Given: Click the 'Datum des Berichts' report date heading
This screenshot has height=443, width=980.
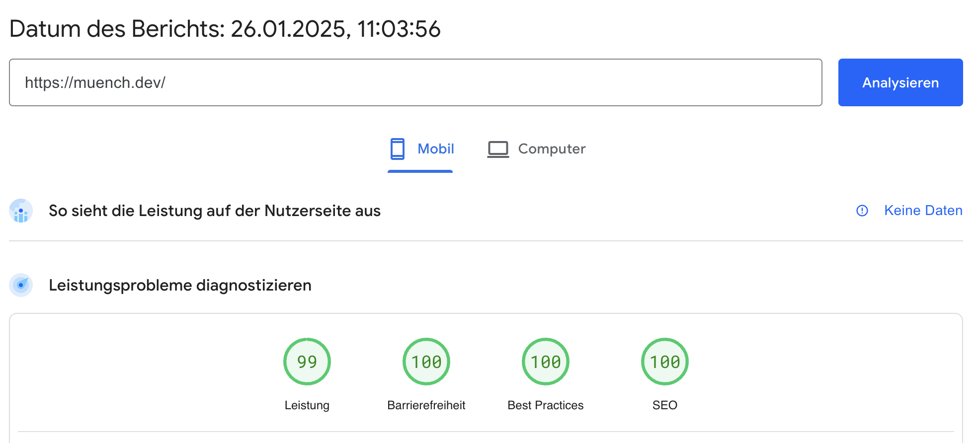Looking at the screenshot, I should (x=225, y=29).
